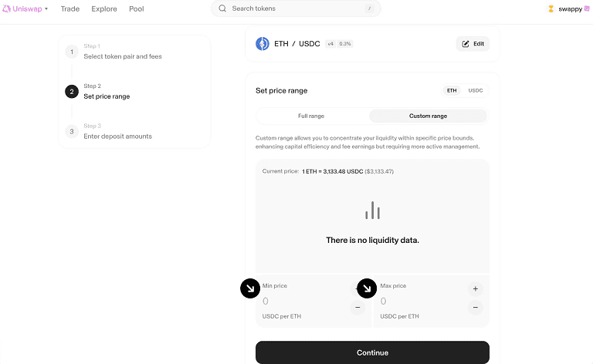593x364 pixels.
Task: Select the Custom range option
Action: point(428,116)
